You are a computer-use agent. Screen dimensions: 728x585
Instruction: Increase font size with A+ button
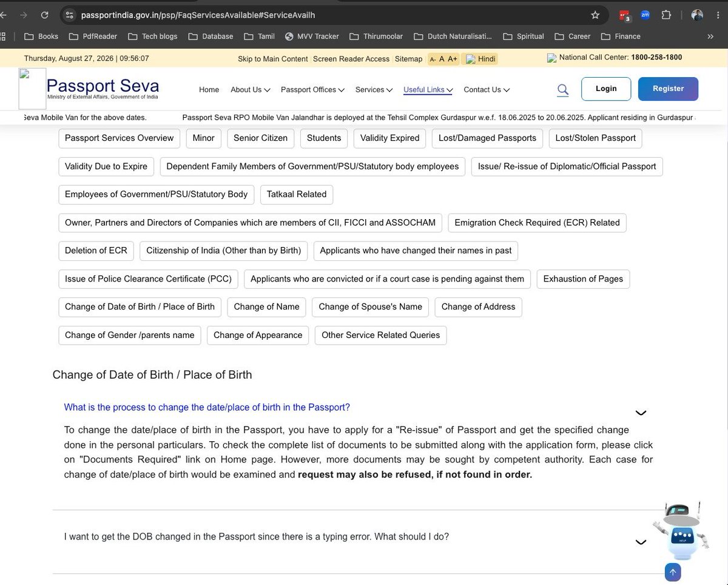tap(453, 59)
